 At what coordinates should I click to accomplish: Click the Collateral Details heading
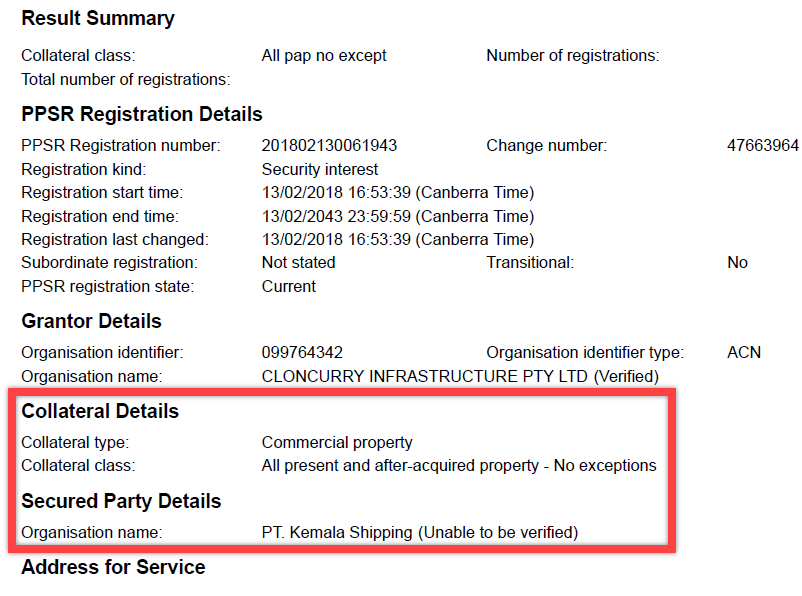pyautogui.click(x=100, y=411)
